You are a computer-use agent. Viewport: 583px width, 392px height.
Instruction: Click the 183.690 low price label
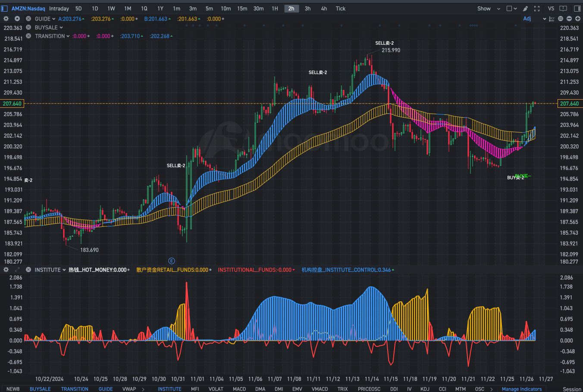click(89, 250)
